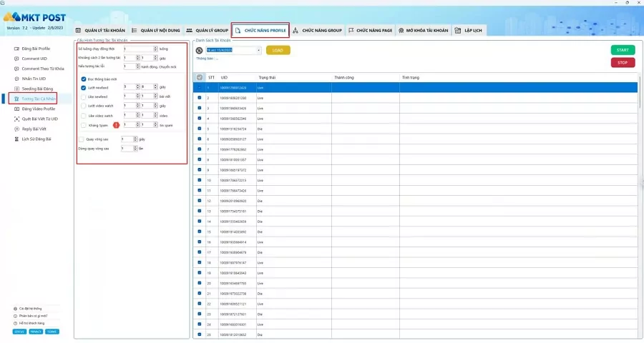Open Lập Lịch tab
644x343 pixels.
(468, 30)
